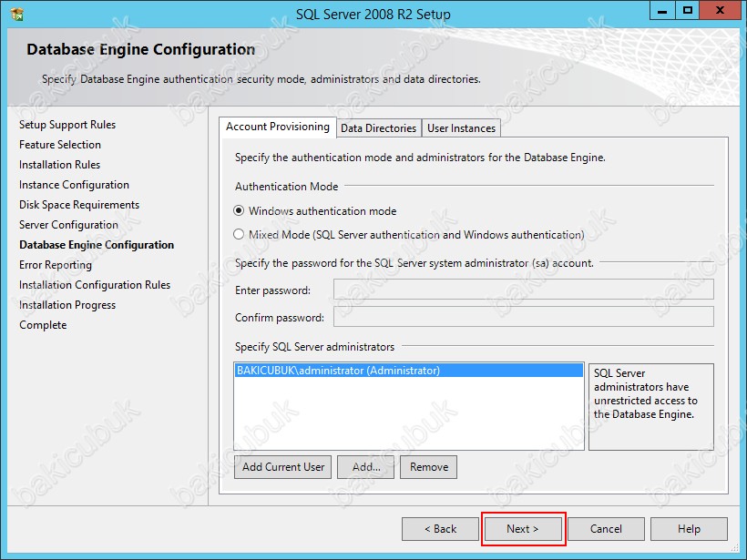Open Help for this setup page
Image resolution: width=747 pixels, height=560 pixels.
(x=689, y=529)
